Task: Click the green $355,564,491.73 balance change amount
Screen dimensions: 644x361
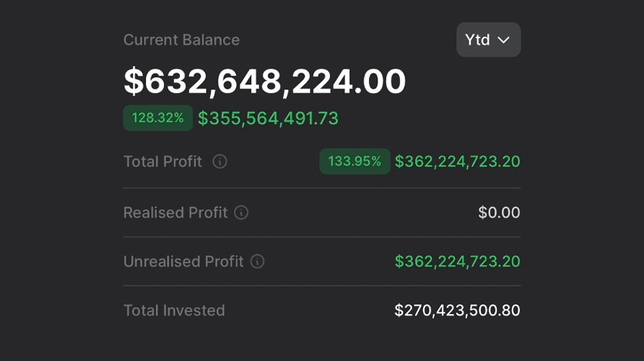Action: tap(268, 118)
